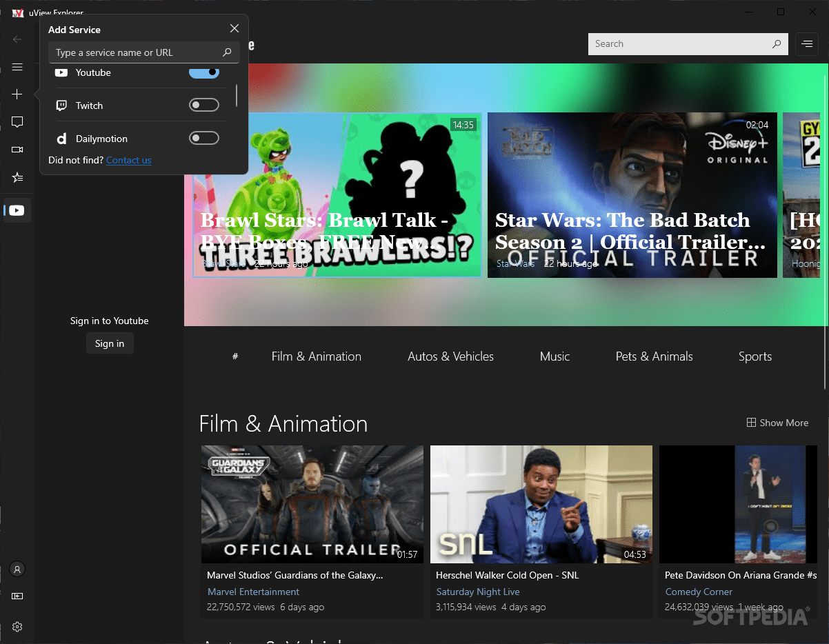Screen dimensions: 829x644
Task: Open the chat/comments sidebar icon
Action: 17,122
